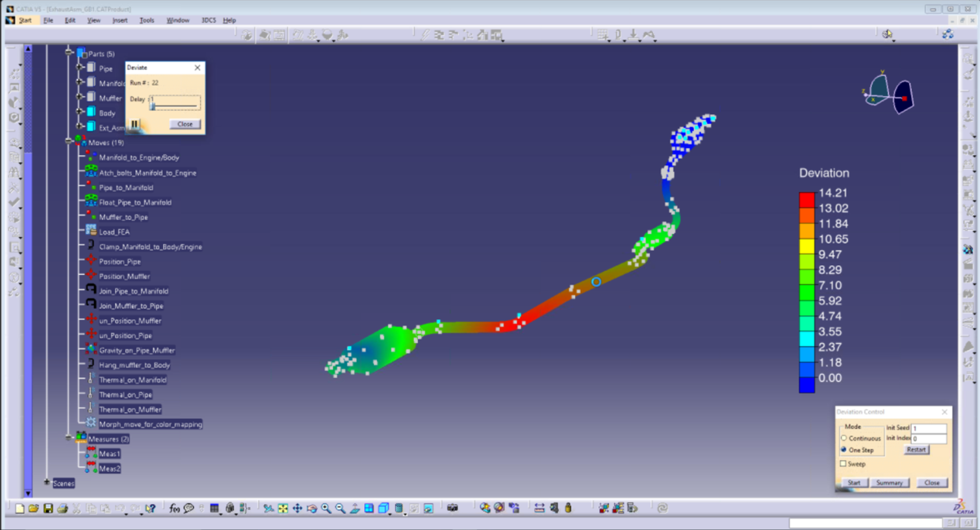Collapse the Moves (19) tree branch
Image resolution: width=980 pixels, height=530 pixels.
(x=68, y=142)
